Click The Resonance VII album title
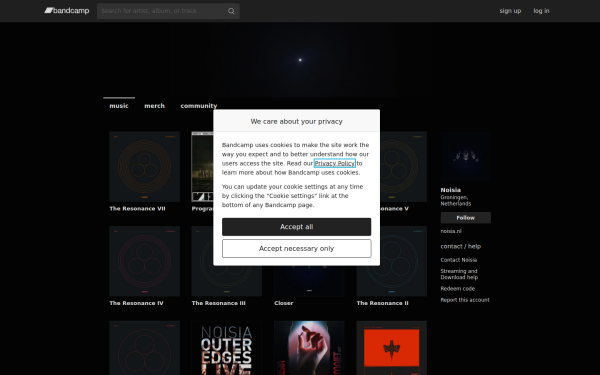 (x=137, y=209)
